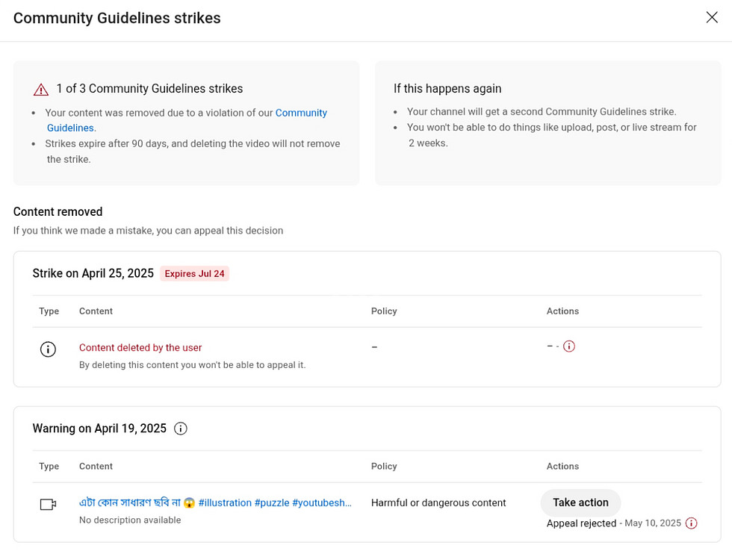This screenshot has width=732, height=560.
Task: Click the Content removed section heading
Action: 58,211
